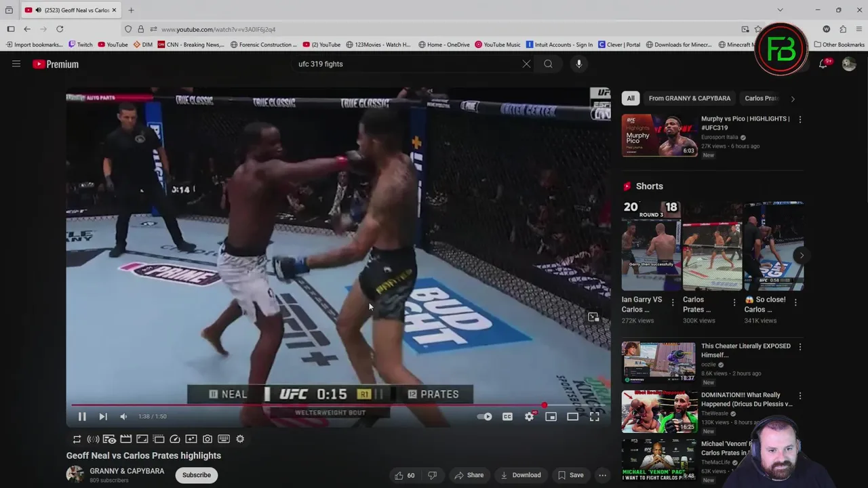Open the extension options gear below the video
The height and width of the screenshot is (488, 868).
pos(240,439)
